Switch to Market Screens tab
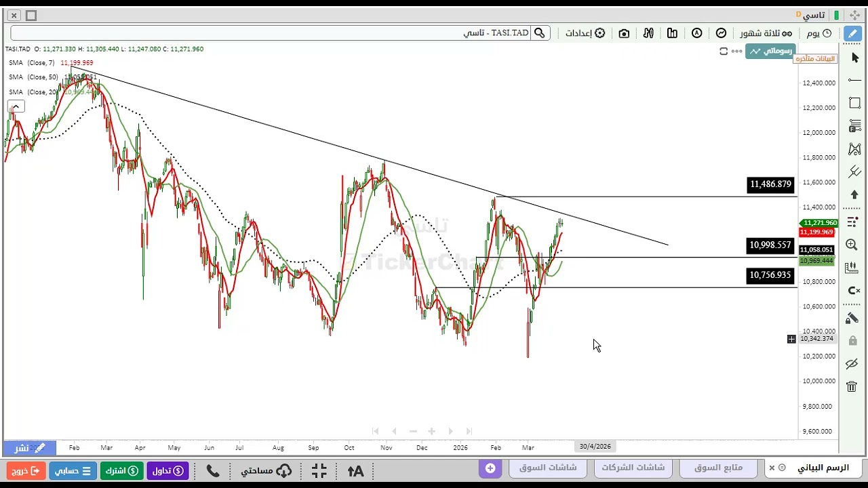This screenshot has height=488, width=868. pyautogui.click(x=548, y=468)
